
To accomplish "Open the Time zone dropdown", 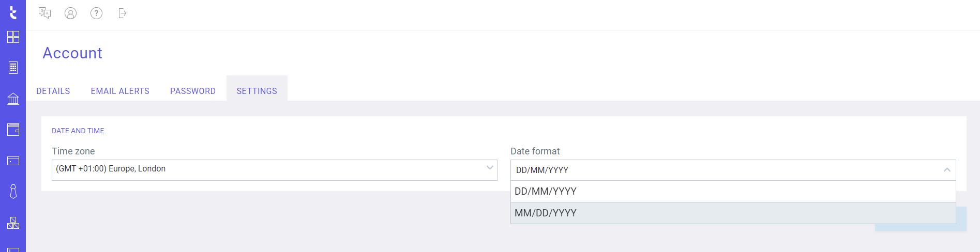I will click(x=275, y=170).
